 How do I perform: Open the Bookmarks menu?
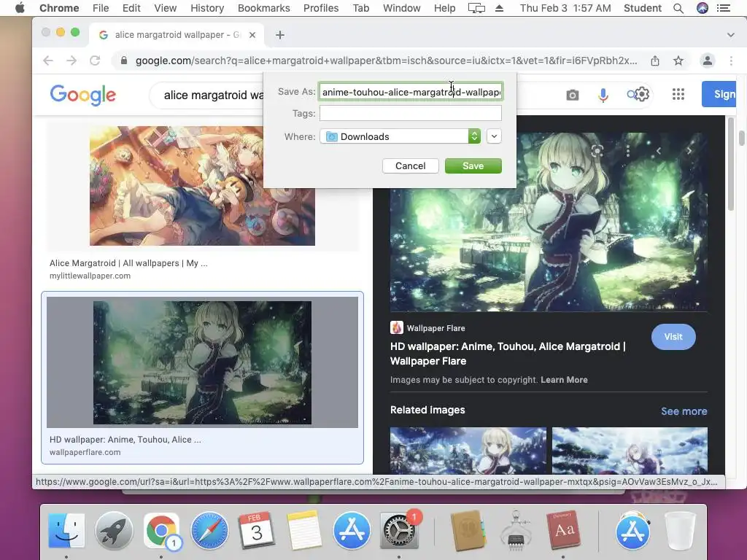tap(263, 8)
